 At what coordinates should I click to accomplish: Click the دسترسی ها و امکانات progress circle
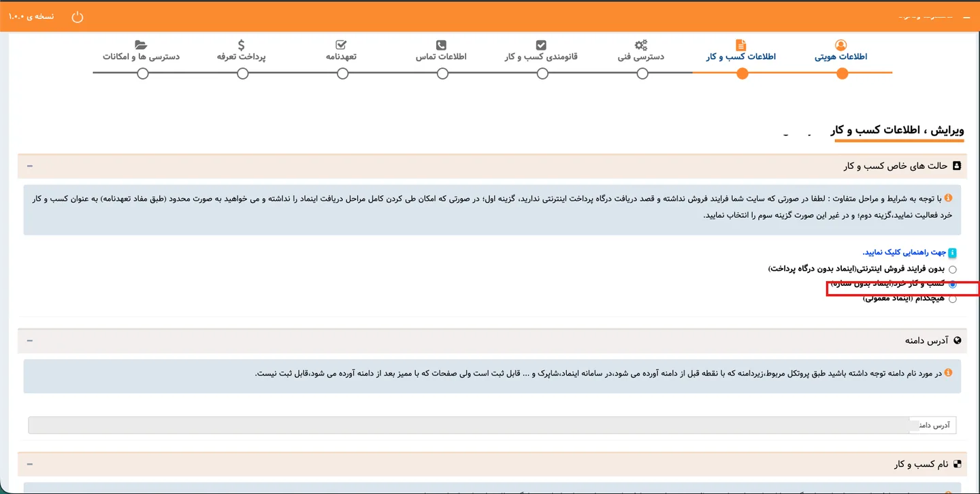tap(143, 73)
